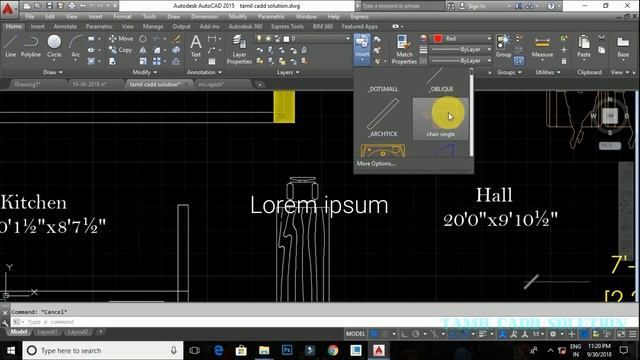The height and width of the screenshot is (360, 640).
Task: Click the Windows Start button
Action: pos(11,351)
